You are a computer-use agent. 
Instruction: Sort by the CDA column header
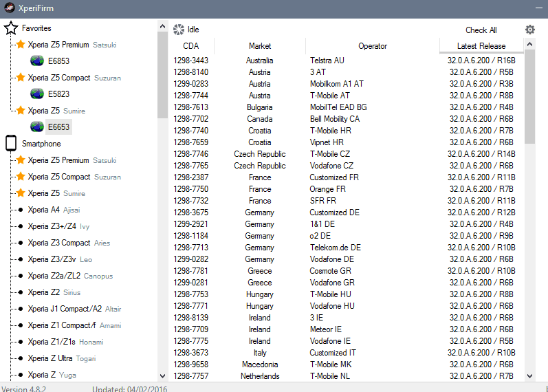pos(191,46)
